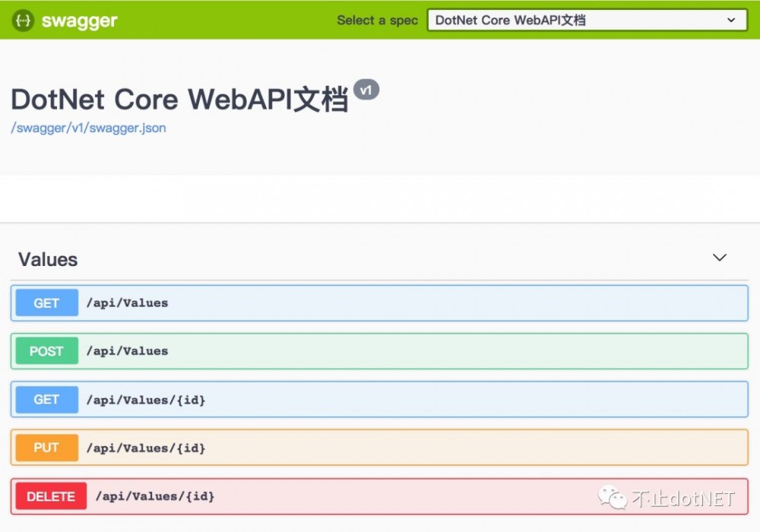Click the Values section header

[x=47, y=259]
